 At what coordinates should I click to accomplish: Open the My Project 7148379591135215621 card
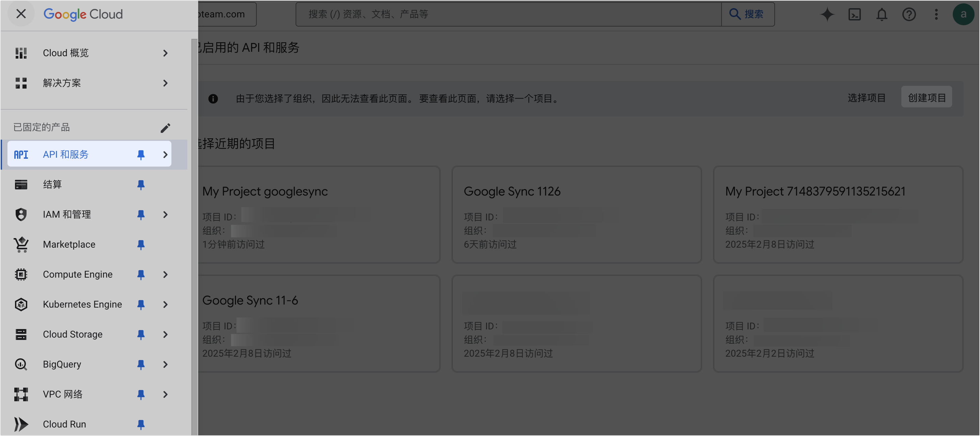838,215
